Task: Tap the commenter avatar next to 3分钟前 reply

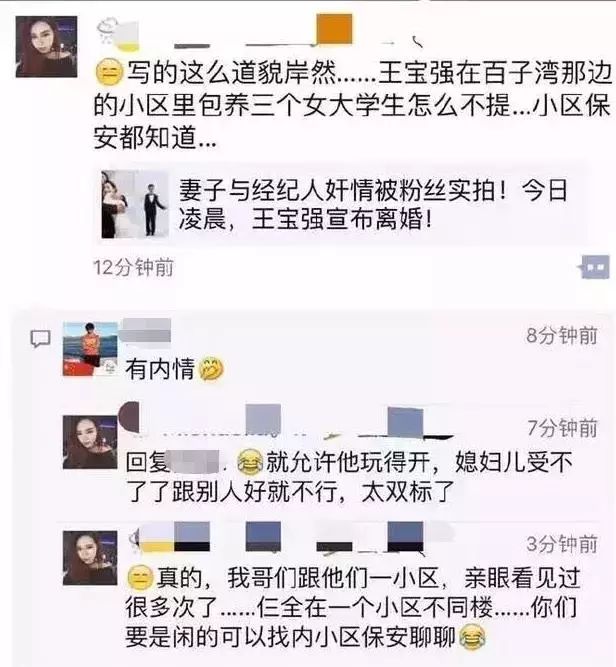Action: (90, 558)
